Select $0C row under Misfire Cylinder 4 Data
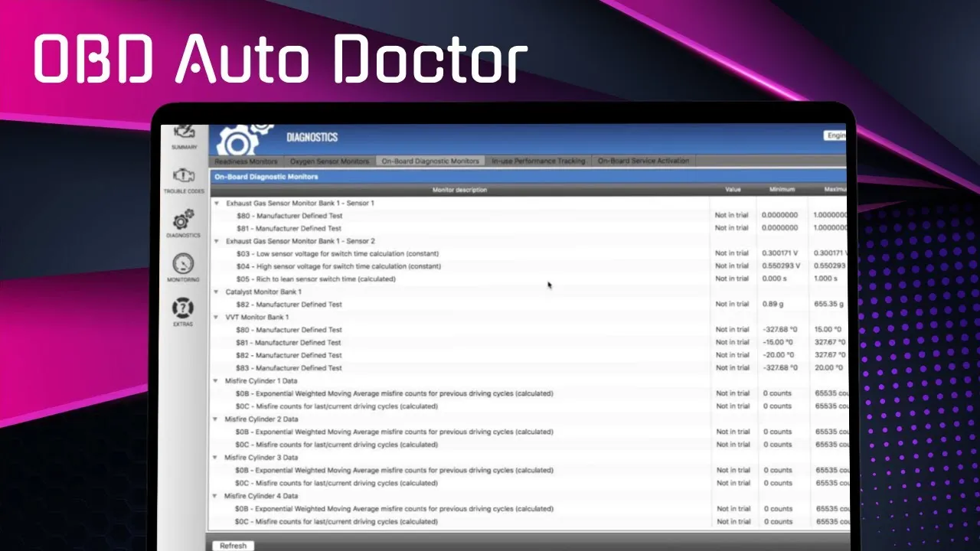980x551 pixels. click(x=528, y=522)
